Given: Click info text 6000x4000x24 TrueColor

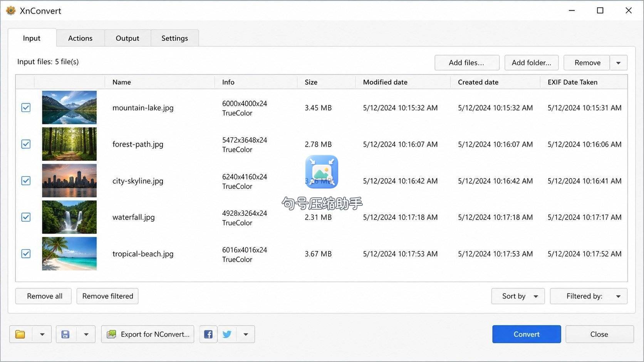Looking at the screenshot, I should [245, 108].
